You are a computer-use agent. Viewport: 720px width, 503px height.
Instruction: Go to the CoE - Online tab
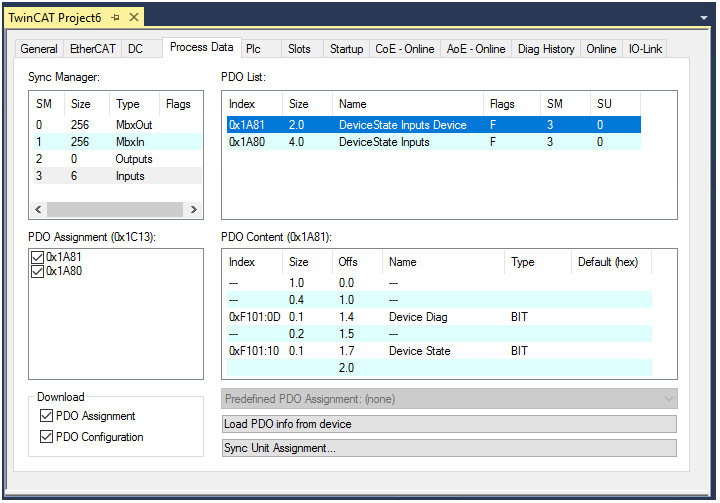[405, 49]
